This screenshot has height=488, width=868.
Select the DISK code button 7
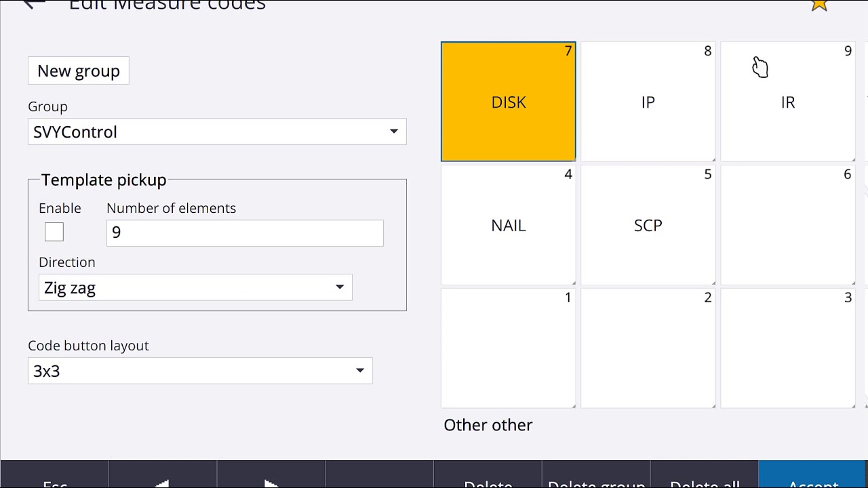(x=509, y=102)
